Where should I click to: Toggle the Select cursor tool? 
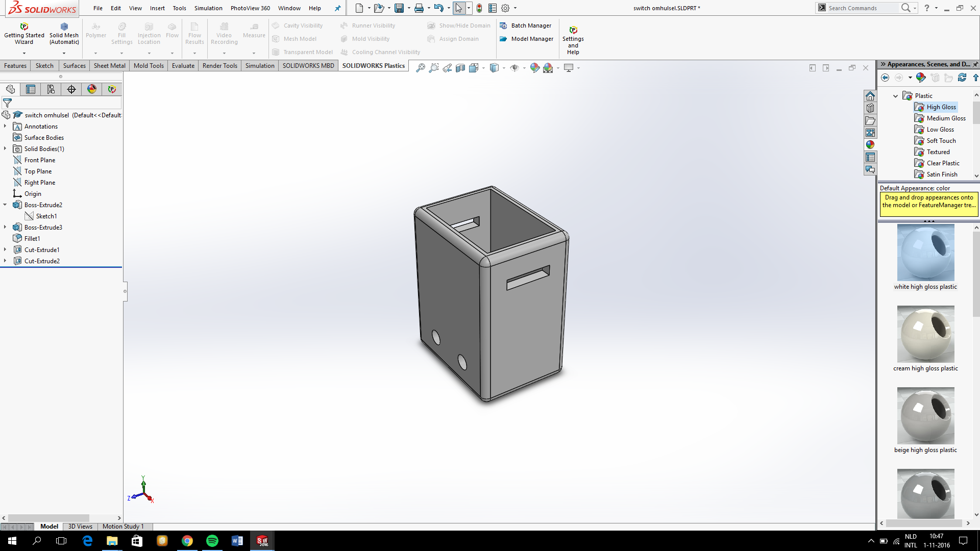click(x=459, y=8)
